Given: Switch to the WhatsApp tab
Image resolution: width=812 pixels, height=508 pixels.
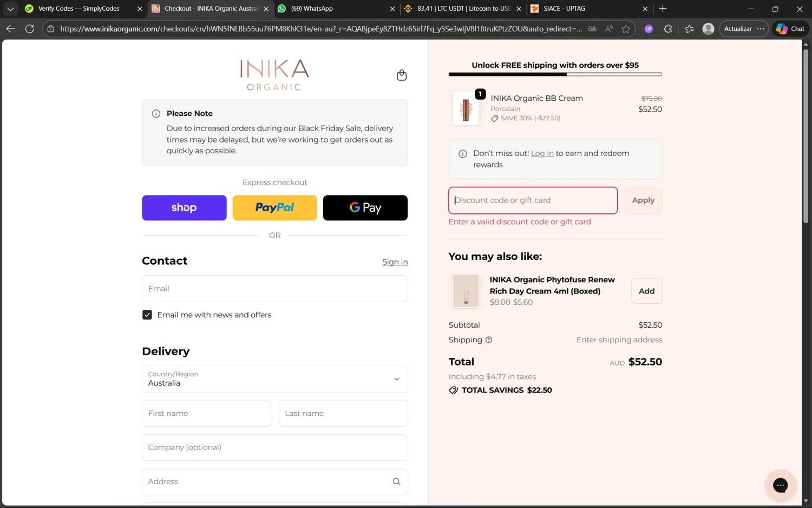Looking at the screenshot, I should (312, 9).
